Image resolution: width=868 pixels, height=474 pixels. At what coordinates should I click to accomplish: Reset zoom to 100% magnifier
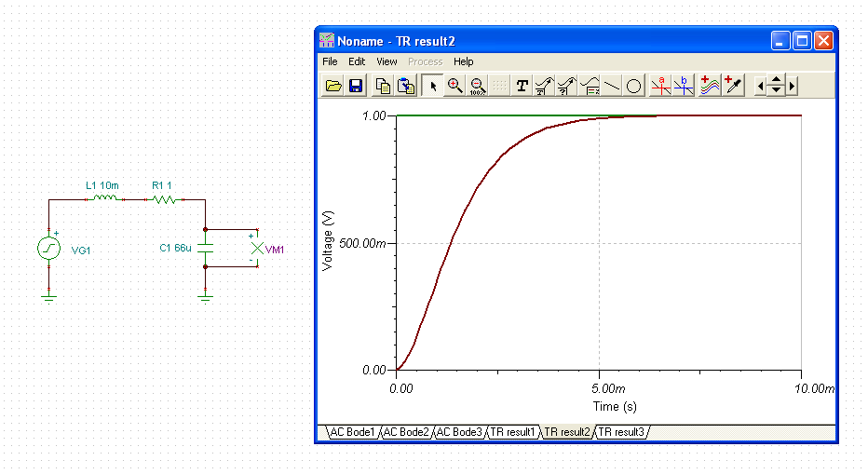pyautogui.click(x=477, y=86)
